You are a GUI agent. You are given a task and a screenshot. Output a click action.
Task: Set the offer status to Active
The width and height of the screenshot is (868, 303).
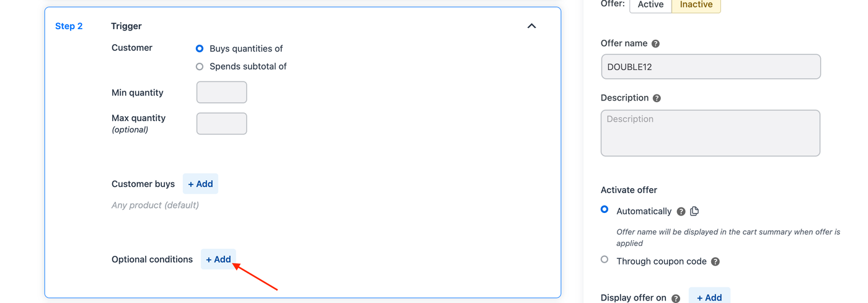pos(650,5)
